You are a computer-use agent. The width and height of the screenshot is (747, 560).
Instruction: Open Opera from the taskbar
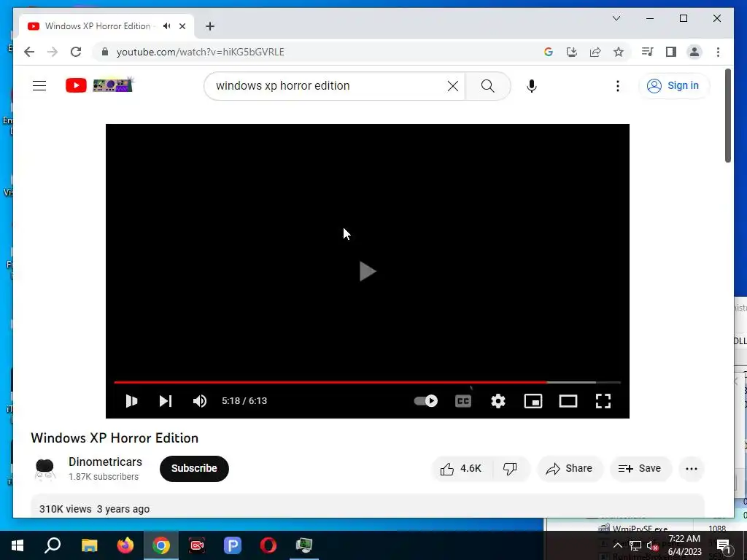(268, 545)
